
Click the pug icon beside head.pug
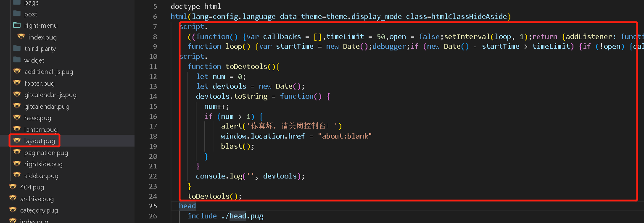(x=17, y=118)
